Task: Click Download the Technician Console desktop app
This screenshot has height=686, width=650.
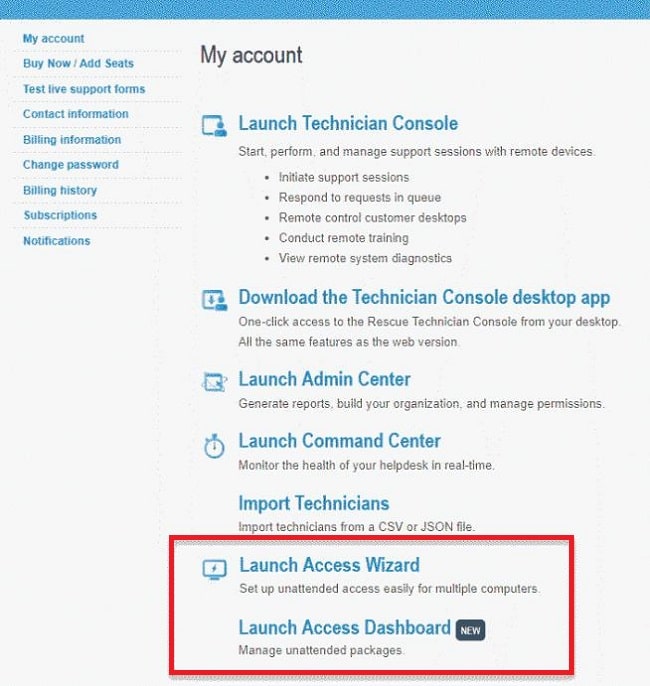Action: [x=424, y=298]
